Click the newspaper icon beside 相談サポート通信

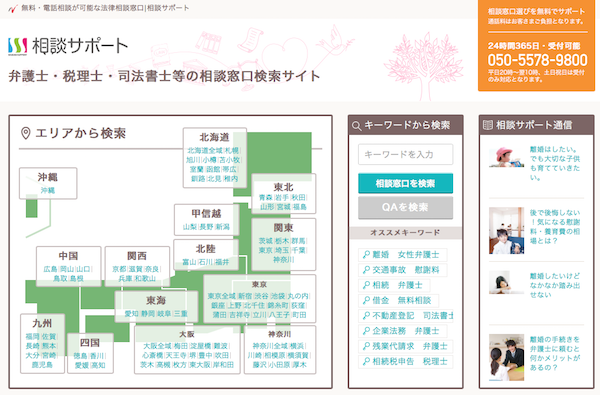[x=488, y=125]
